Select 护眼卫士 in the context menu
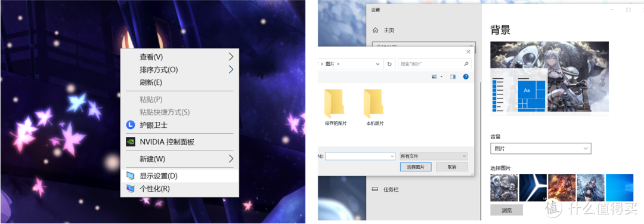This screenshot has height=224, width=644. (x=179, y=124)
